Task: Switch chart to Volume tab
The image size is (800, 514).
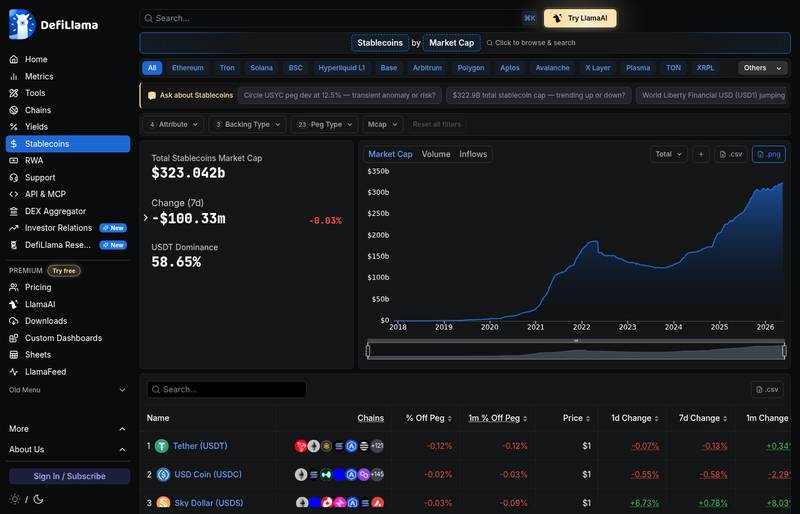Action: (436, 154)
